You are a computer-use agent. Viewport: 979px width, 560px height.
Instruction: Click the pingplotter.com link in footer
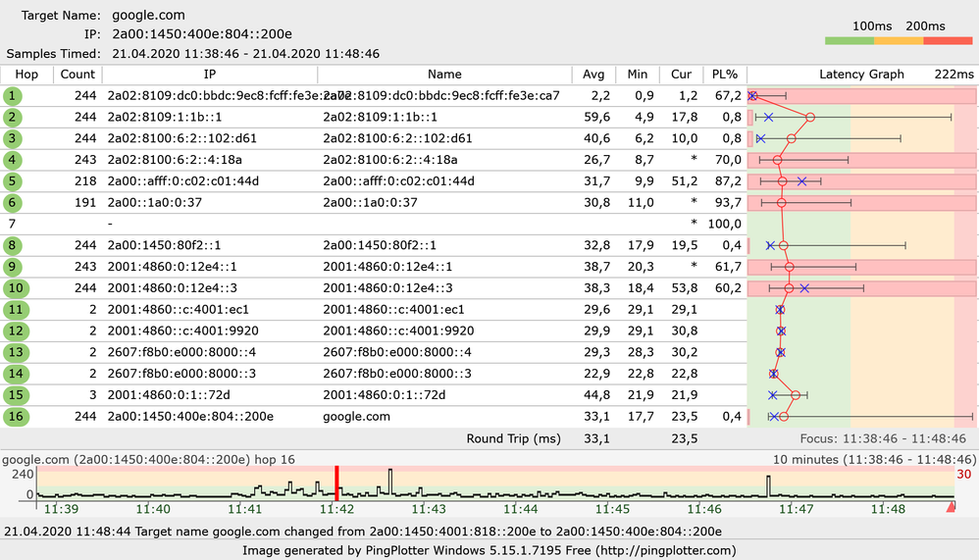coord(665,550)
